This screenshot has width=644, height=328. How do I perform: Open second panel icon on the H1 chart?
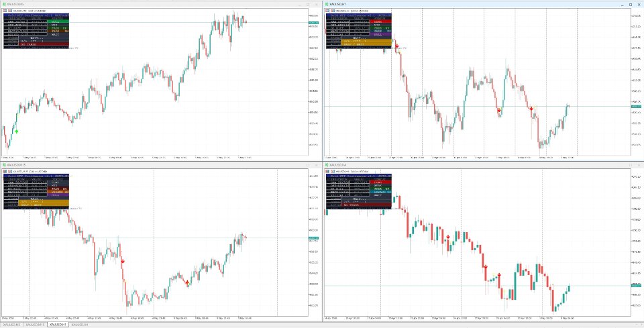tap(332, 10)
